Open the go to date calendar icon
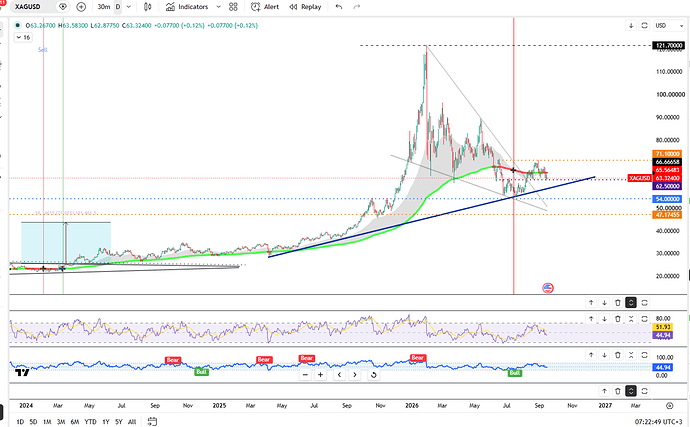Viewport: 690px width, 427px height. (x=152, y=421)
